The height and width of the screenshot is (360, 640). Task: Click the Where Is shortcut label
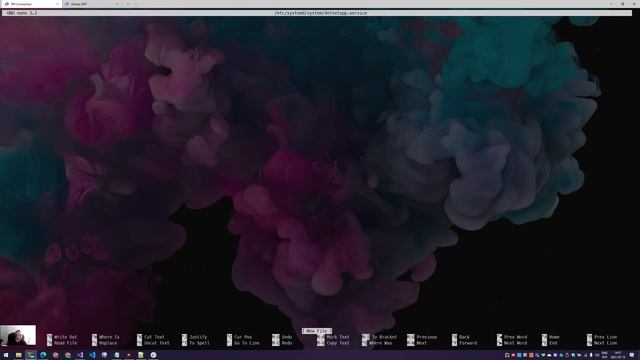coord(109,337)
